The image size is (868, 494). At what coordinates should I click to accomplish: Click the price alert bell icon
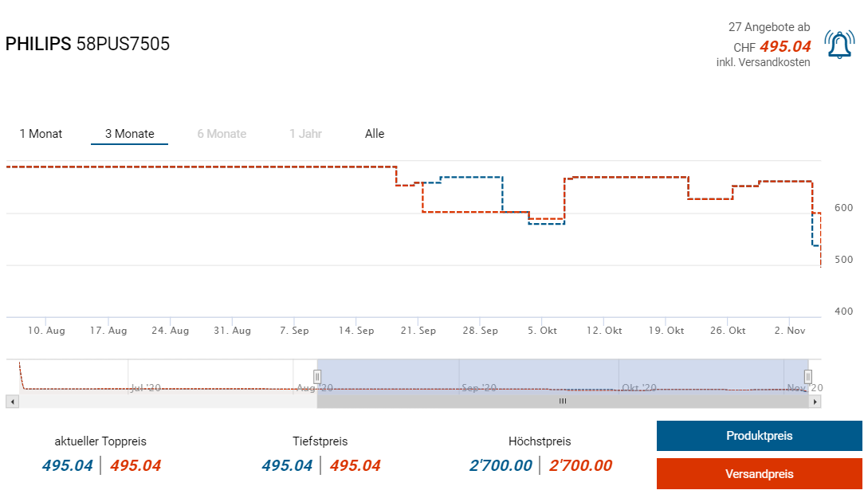coord(839,45)
